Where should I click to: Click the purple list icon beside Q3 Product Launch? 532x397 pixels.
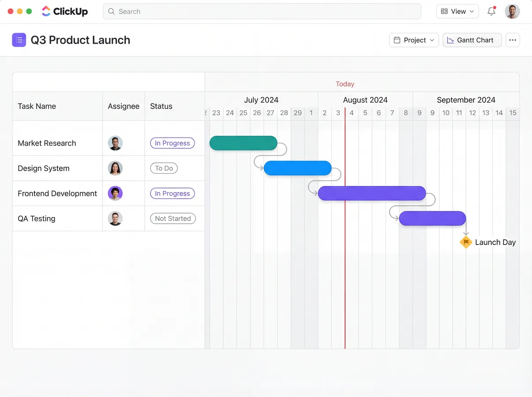(x=19, y=40)
